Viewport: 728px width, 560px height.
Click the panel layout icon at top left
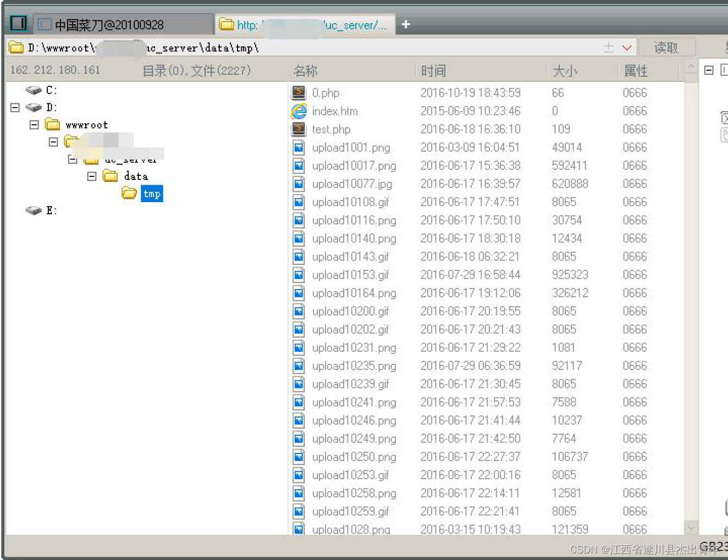pyautogui.click(x=19, y=23)
